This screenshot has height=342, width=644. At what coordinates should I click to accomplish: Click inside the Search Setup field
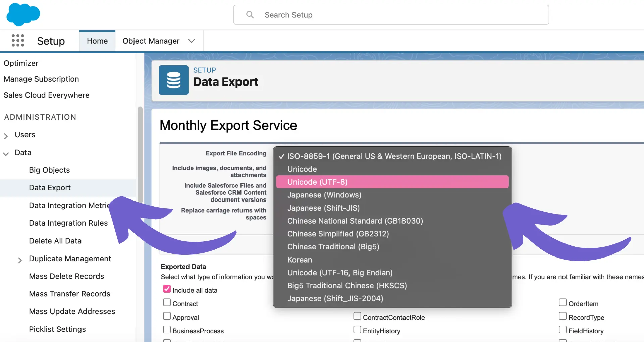(391, 15)
